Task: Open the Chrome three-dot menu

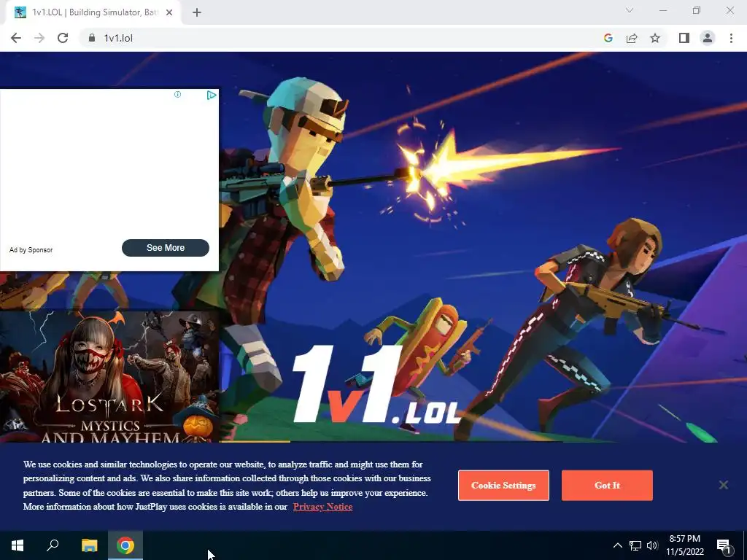Action: 731,38
